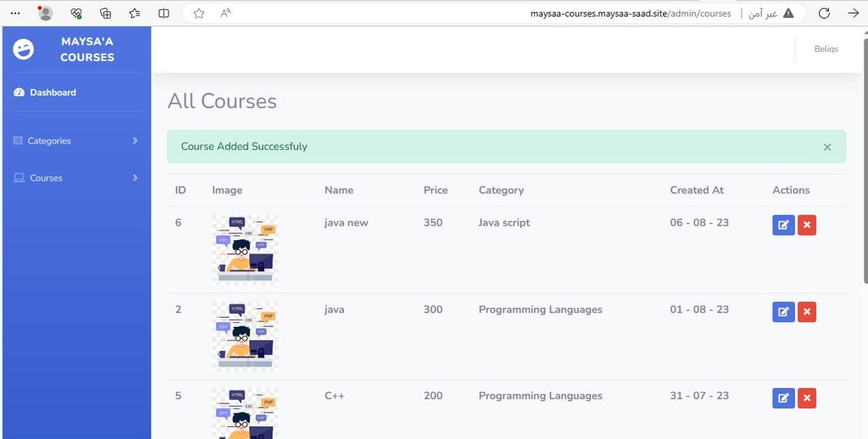Delete the java new course
The image size is (868, 439).
807,225
